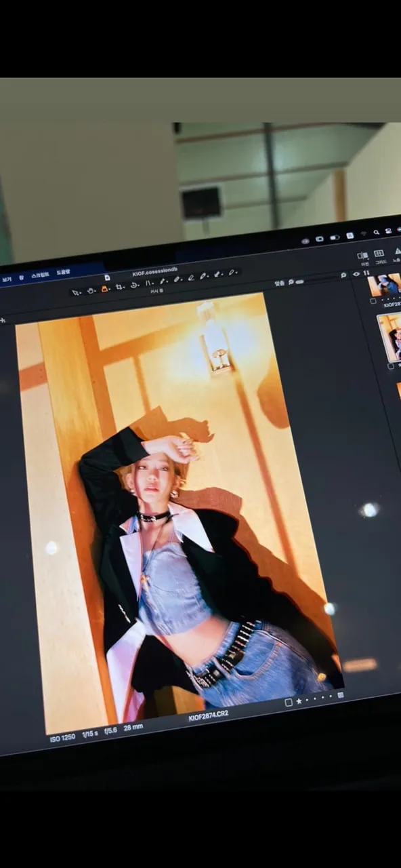The width and height of the screenshot is (401, 868).
Task: Click the Before/After compare view icon
Action: pos(362,256)
